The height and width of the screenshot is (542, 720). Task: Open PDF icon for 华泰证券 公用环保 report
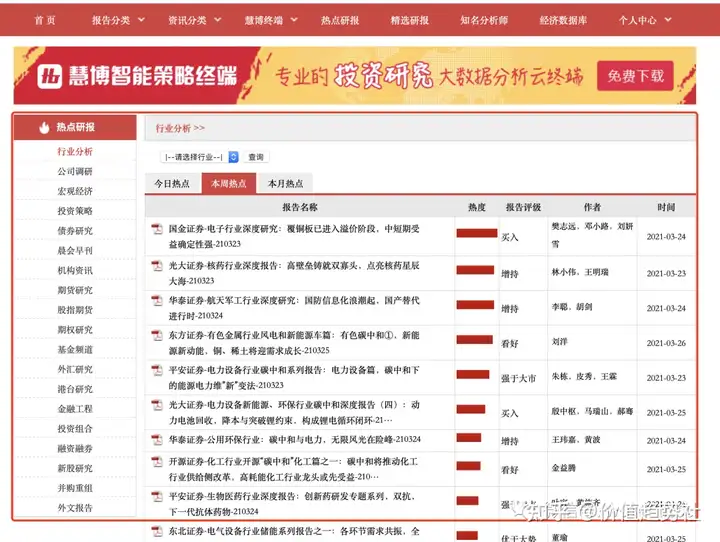coord(157,440)
